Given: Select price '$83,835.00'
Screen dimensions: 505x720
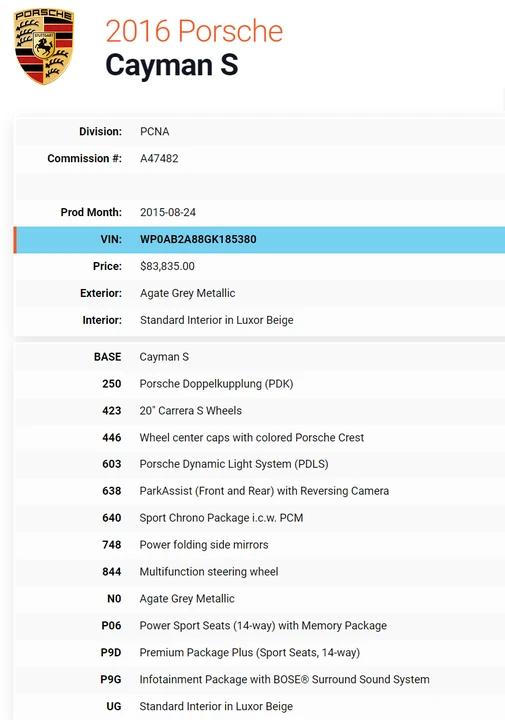Looking at the screenshot, I should click(x=167, y=266).
